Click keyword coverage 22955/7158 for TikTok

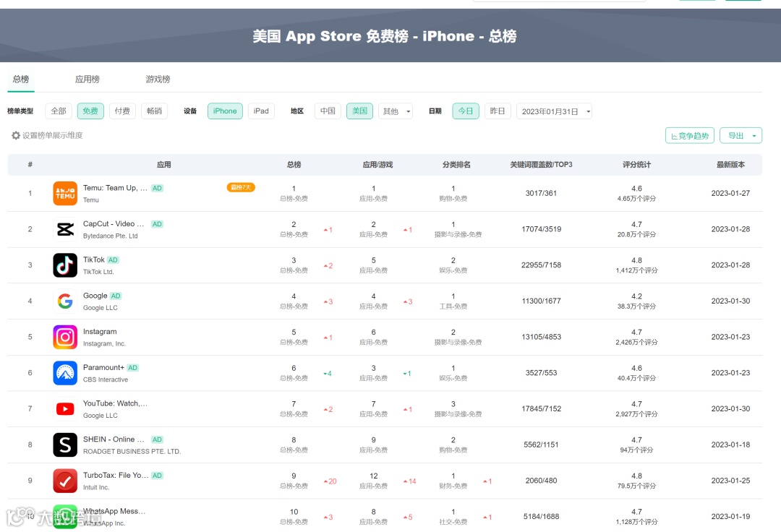542,265
